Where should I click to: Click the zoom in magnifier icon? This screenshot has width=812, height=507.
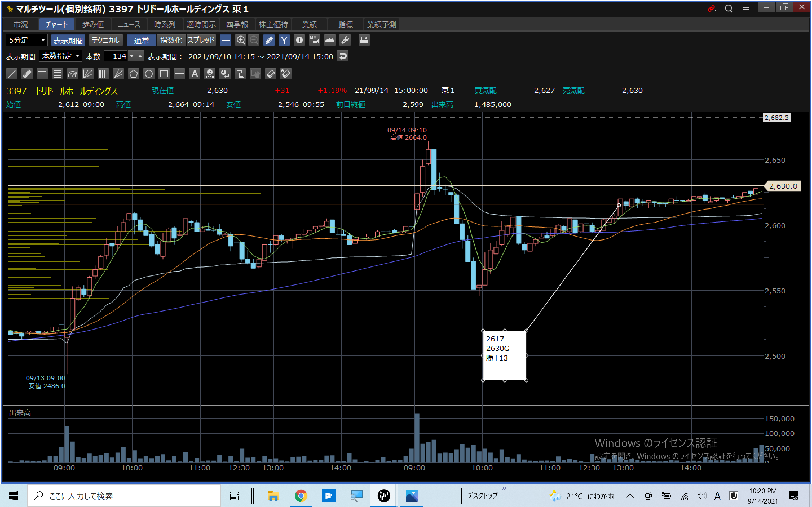(240, 40)
